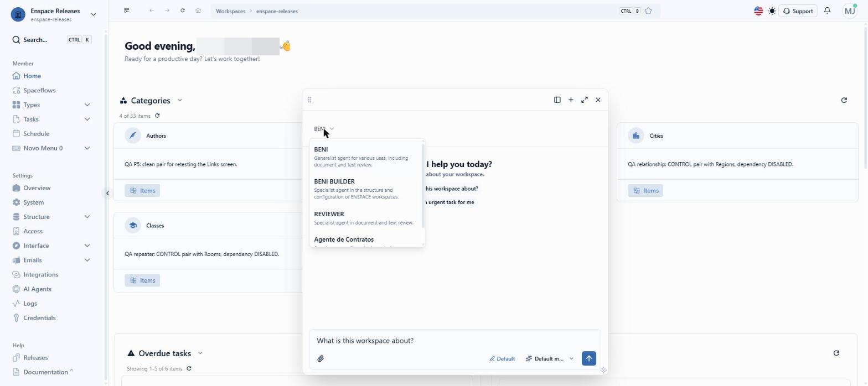Select the BENI BUILDER agent
Image resolution: width=868 pixels, height=386 pixels.
[x=365, y=189]
